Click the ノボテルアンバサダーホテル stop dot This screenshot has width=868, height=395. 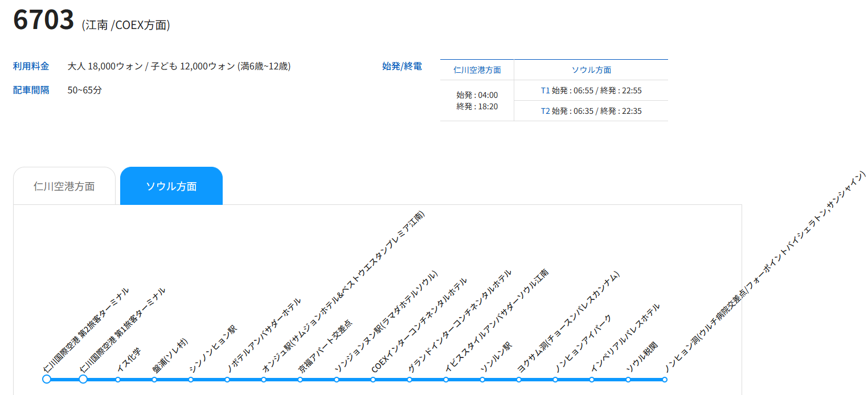coord(227,380)
